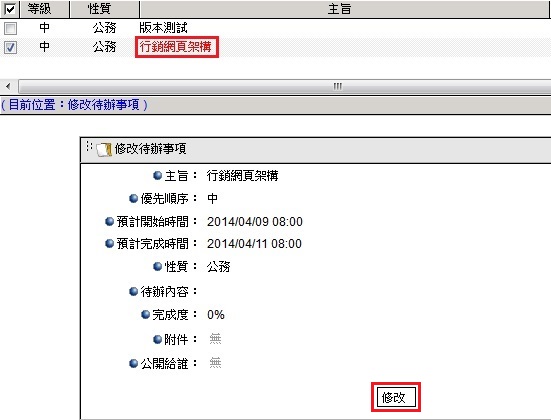Click the notepad icon beside 修改待辦事項 title

click(x=104, y=149)
